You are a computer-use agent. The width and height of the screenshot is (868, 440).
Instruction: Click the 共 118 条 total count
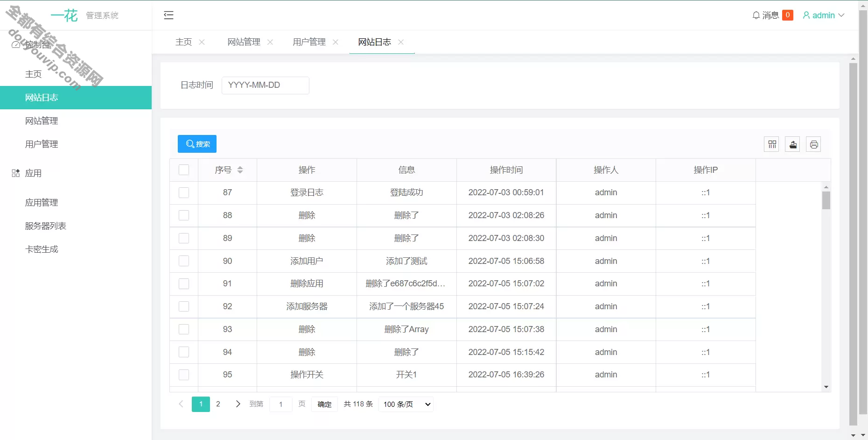tap(358, 405)
